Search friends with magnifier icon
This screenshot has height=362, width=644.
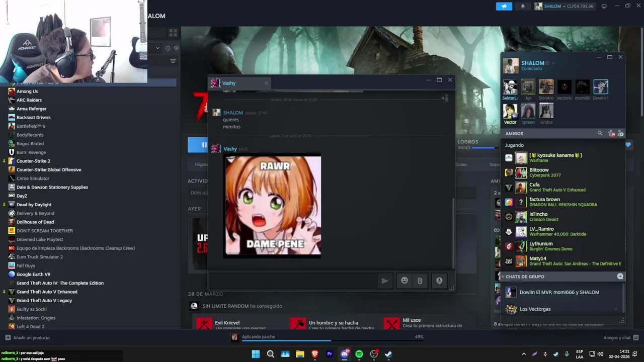600,133
